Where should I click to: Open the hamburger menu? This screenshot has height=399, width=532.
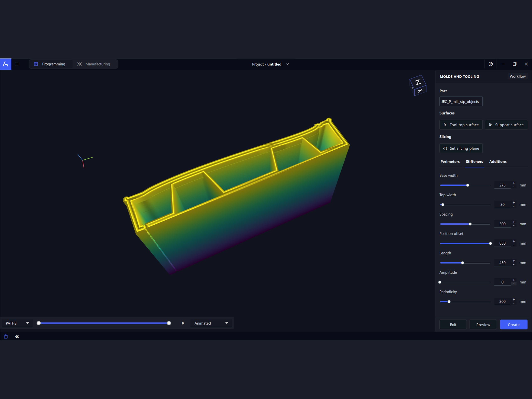pos(17,64)
